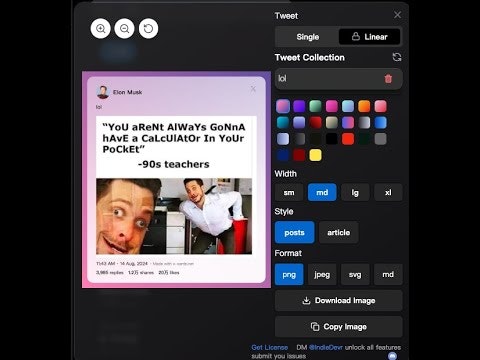This screenshot has height=360, width=480.
Task: Zoom in on the tweet preview
Action: tap(100, 29)
